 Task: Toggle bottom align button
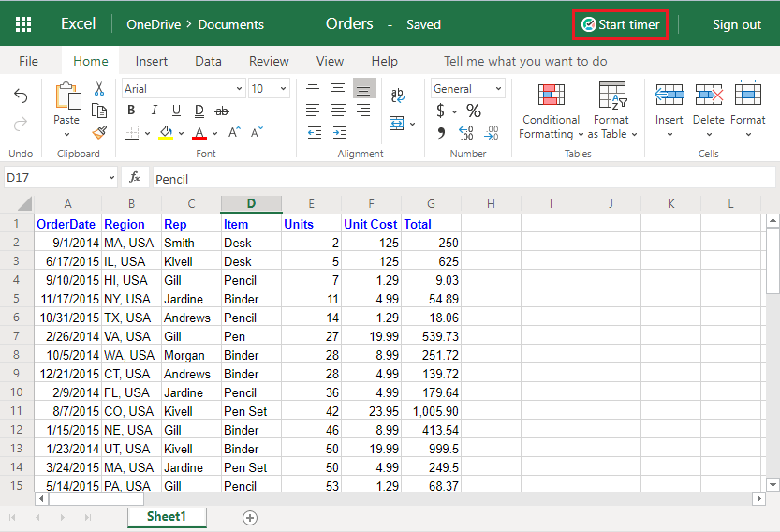[363, 90]
